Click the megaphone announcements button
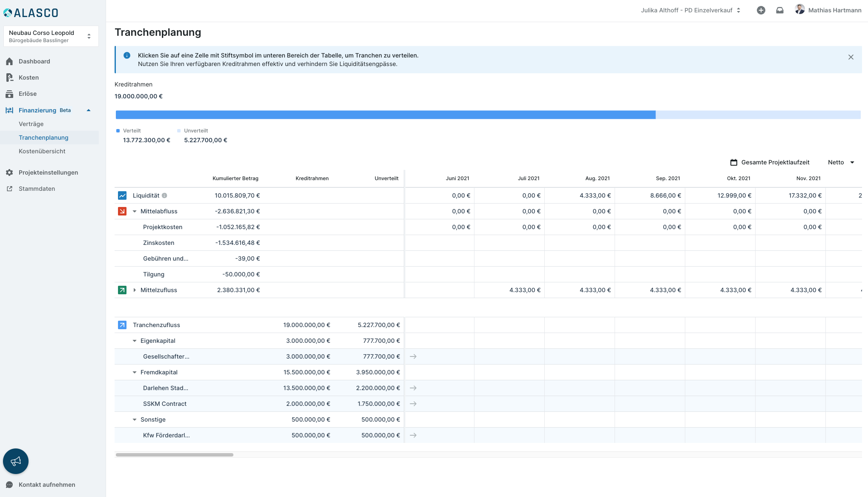 (x=16, y=461)
